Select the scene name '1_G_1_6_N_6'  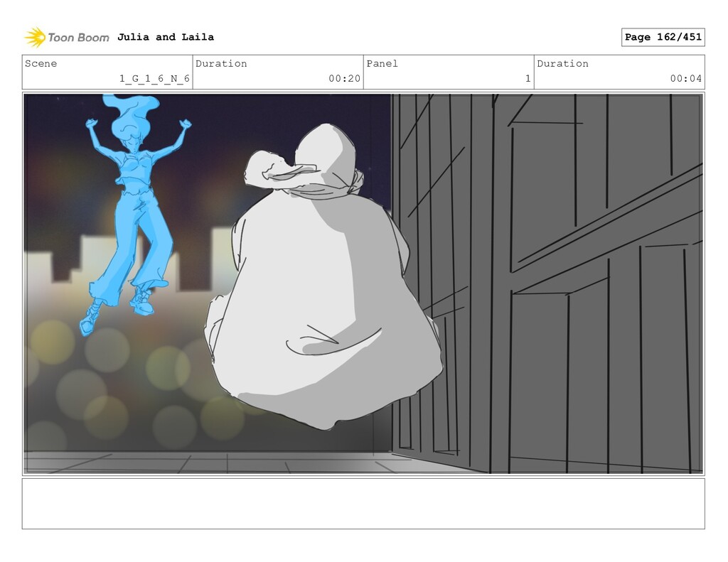(154, 78)
